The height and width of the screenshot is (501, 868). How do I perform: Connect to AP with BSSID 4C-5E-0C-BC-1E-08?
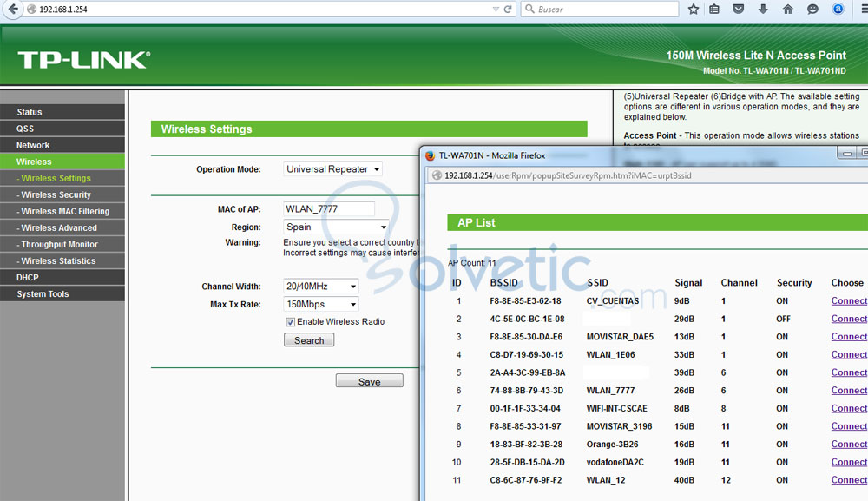coord(849,319)
